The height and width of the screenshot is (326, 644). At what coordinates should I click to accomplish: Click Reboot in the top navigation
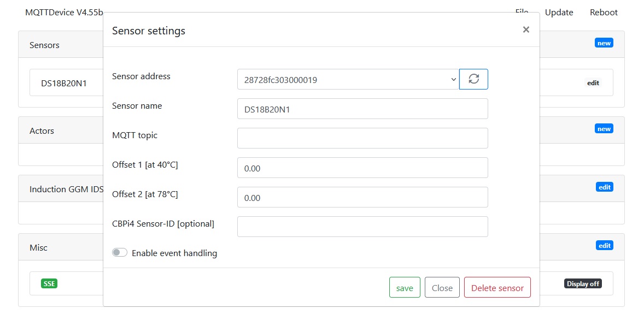604,12
